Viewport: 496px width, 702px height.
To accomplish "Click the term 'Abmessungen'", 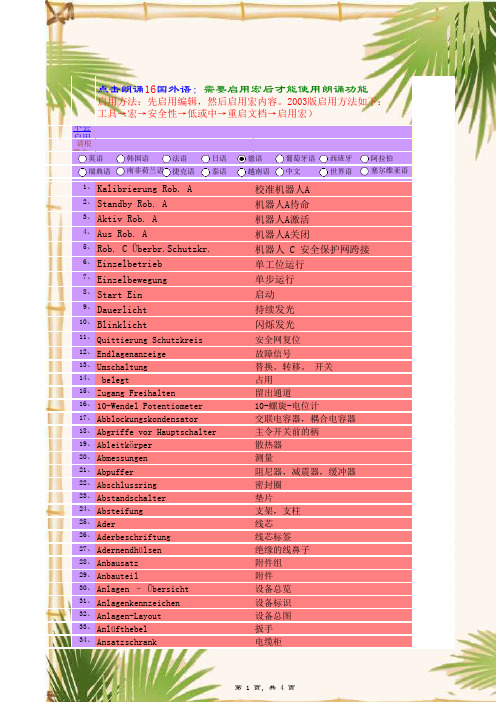I will coord(122,458).
